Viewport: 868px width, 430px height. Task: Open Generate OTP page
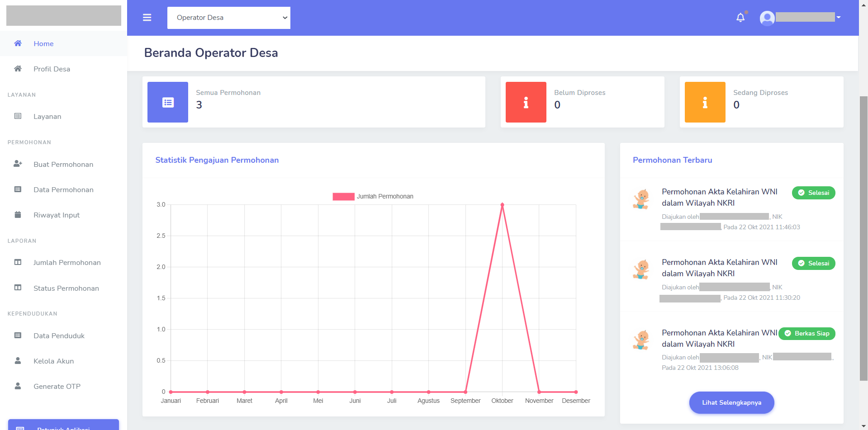57,387
